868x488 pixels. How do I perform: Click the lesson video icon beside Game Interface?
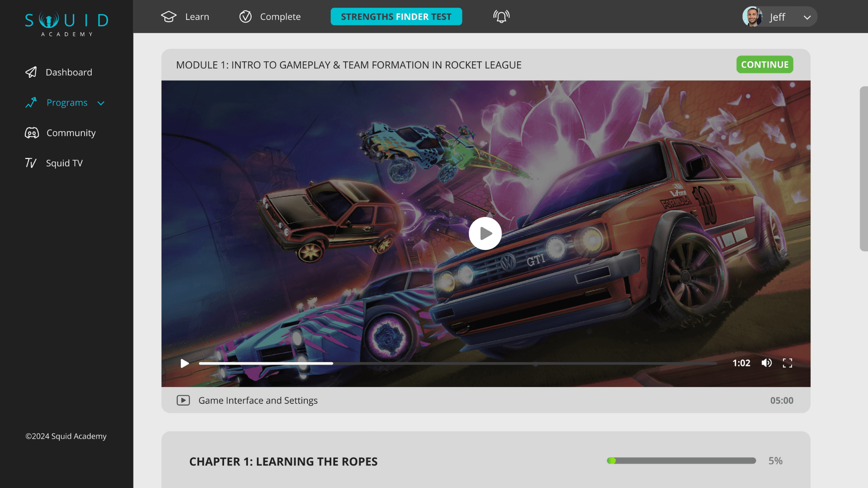183,400
